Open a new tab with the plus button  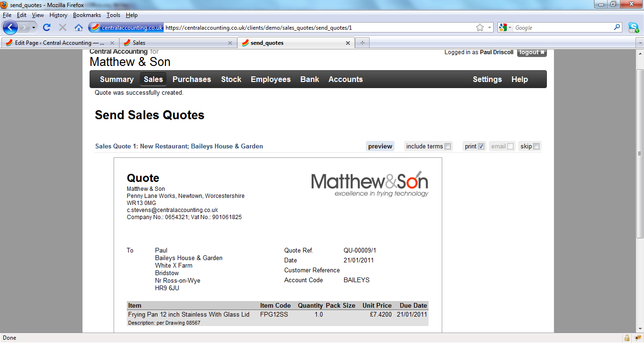coord(362,43)
